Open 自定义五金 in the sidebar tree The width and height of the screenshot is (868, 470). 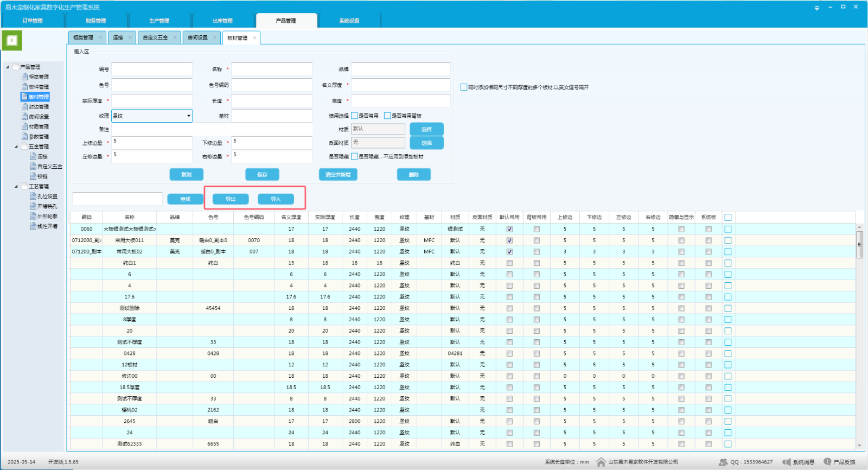pyautogui.click(x=49, y=166)
